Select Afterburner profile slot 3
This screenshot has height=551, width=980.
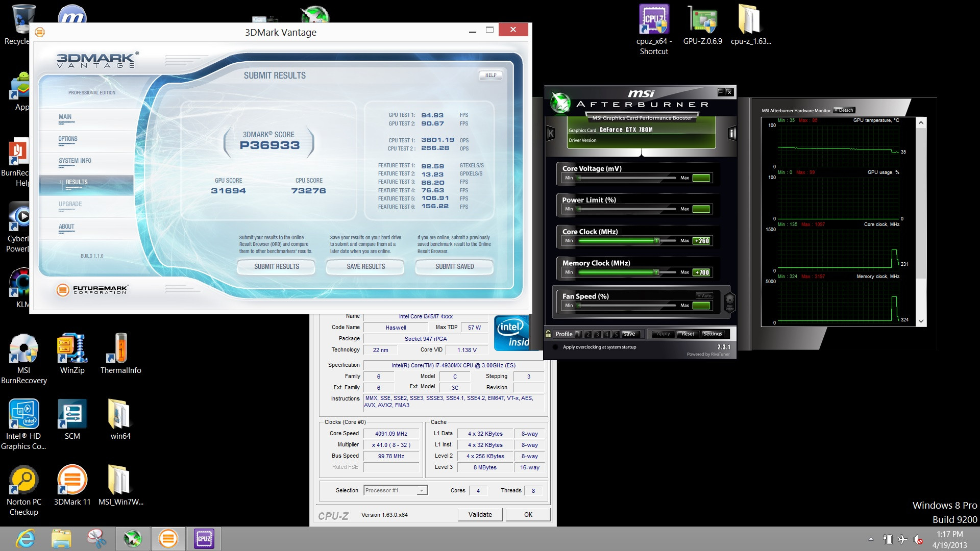[597, 334]
